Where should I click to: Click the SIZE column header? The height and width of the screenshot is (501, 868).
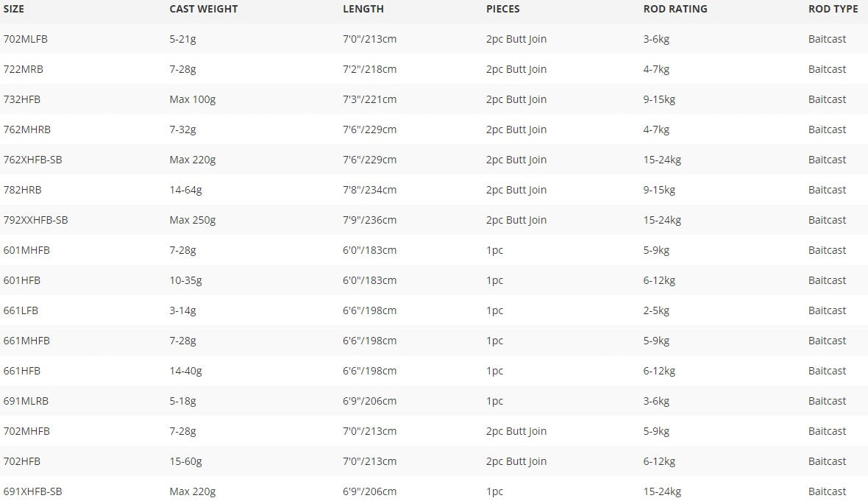[14, 9]
